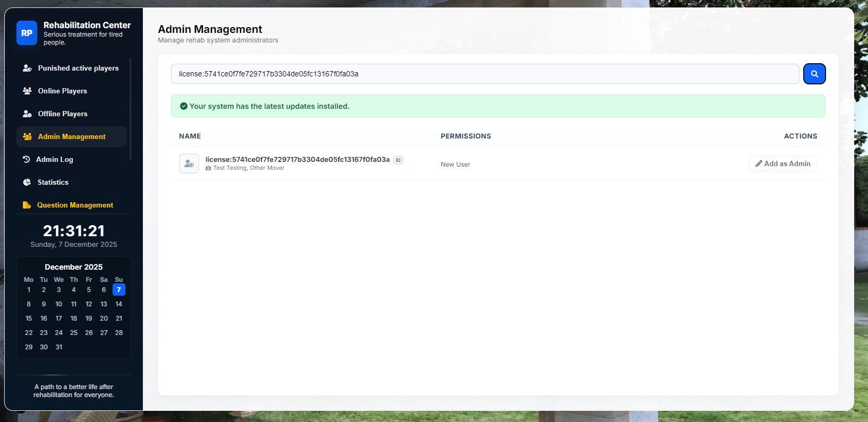Viewport: 868px width, 422px height.
Task: Select December 14 in the calendar
Action: coord(119,304)
